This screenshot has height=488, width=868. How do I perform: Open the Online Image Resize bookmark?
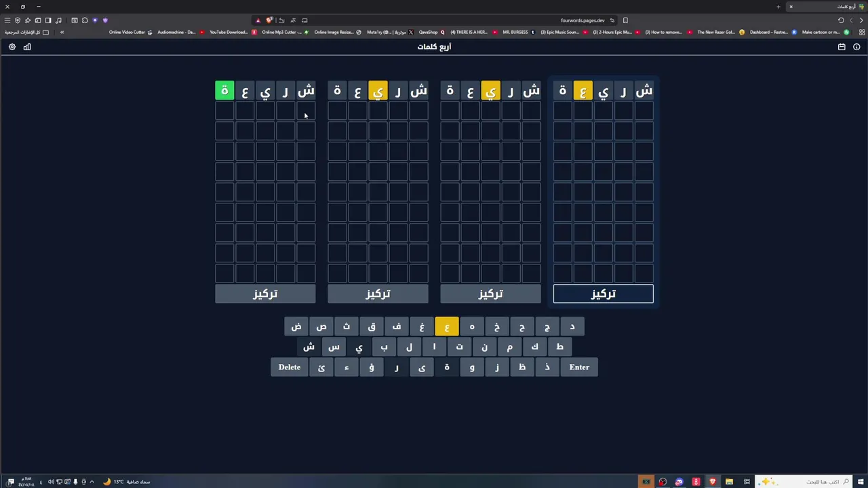[337, 32]
